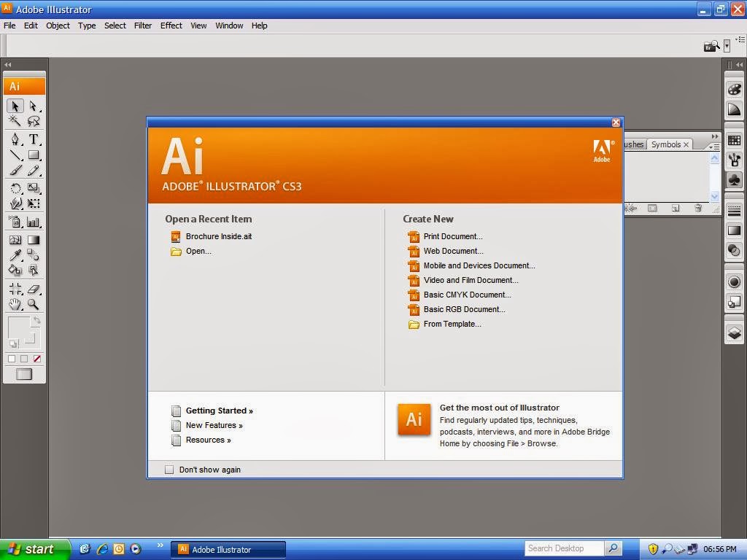This screenshot has height=560, width=747.
Task: Click the Stroke swatch in toolbox
Action: 28,338
